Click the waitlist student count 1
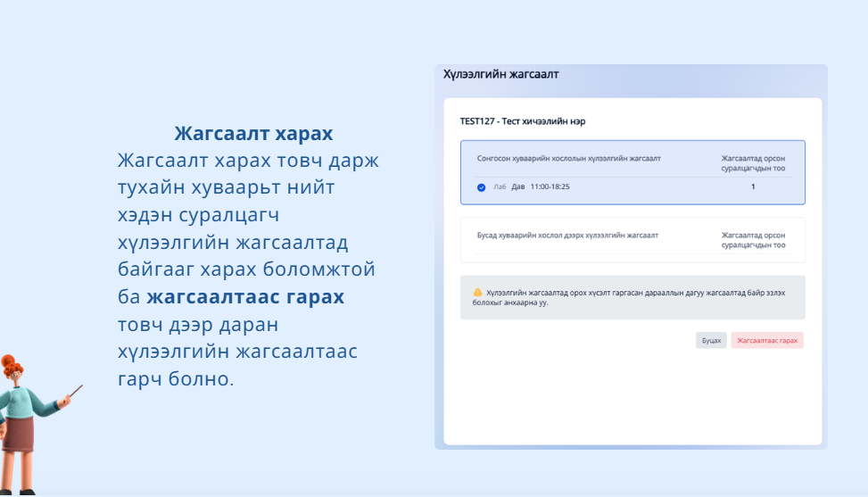 753,187
